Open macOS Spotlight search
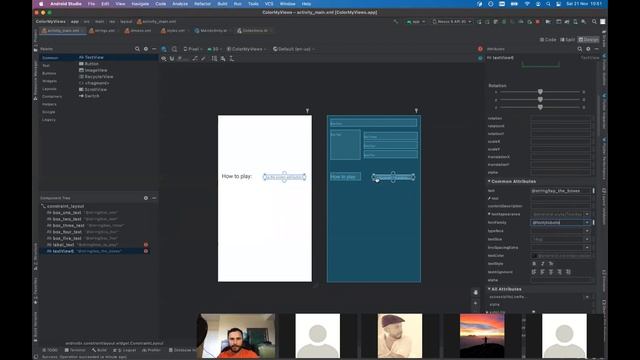The height and width of the screenshot is (360, 640). [548, 4]
